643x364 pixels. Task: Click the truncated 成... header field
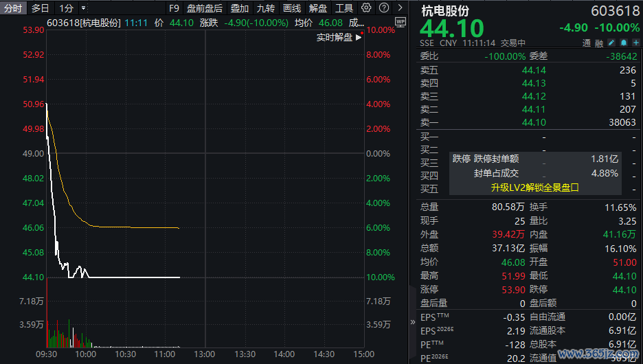[356, 23]
